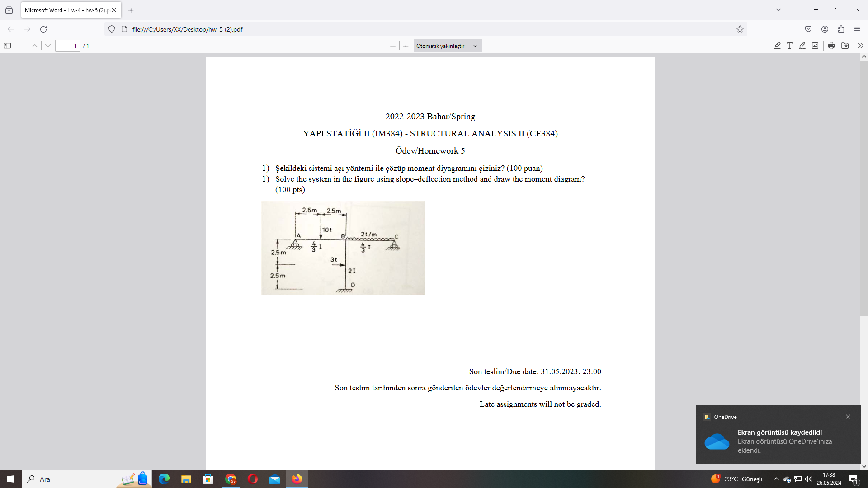Select the Text annotation tool

tap(790, 46)
